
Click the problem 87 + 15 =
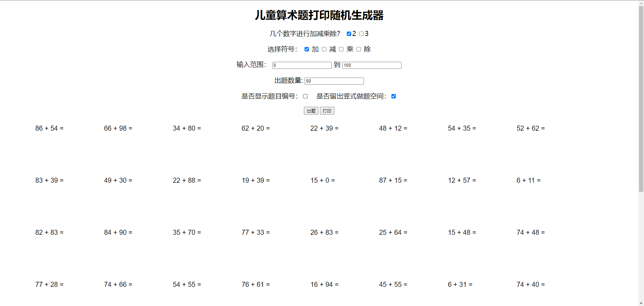point(393,180)
